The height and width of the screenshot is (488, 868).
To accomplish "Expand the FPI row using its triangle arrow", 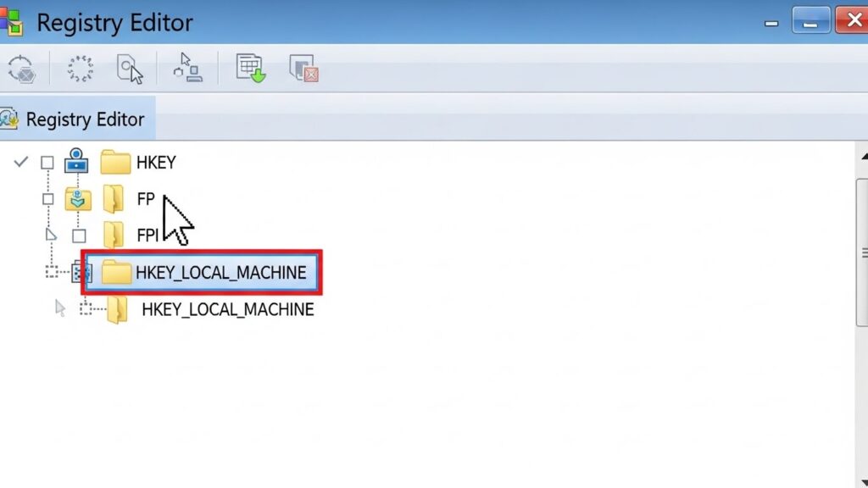I will 50,235.
